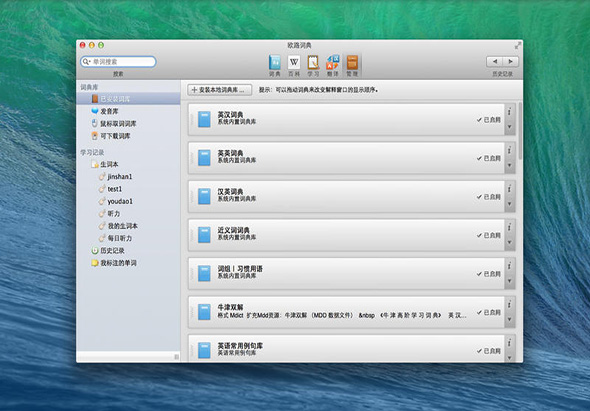Show info for 词组|习惯用语 via i icon
Screen dimensions: 590x411
(x=510, y=266)
